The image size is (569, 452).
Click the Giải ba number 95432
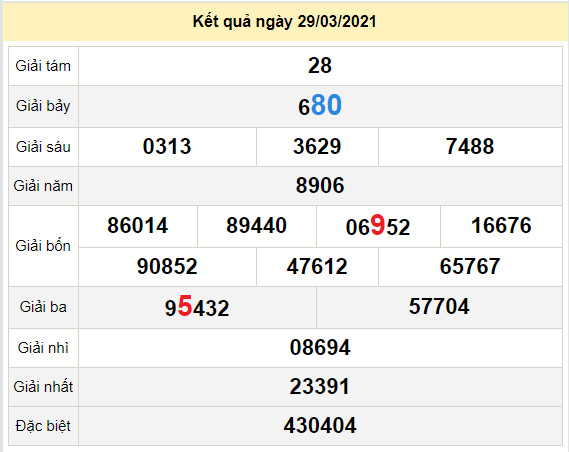pos(197,307)
